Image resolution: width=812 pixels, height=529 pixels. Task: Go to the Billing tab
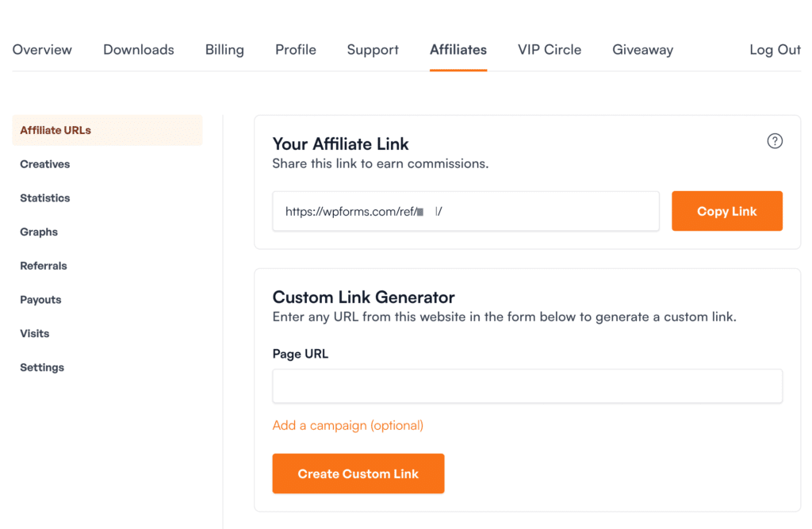[x=224, y=49]
